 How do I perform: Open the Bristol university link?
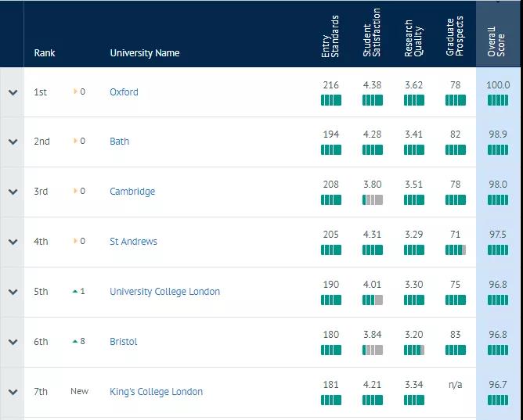point(124,342)
